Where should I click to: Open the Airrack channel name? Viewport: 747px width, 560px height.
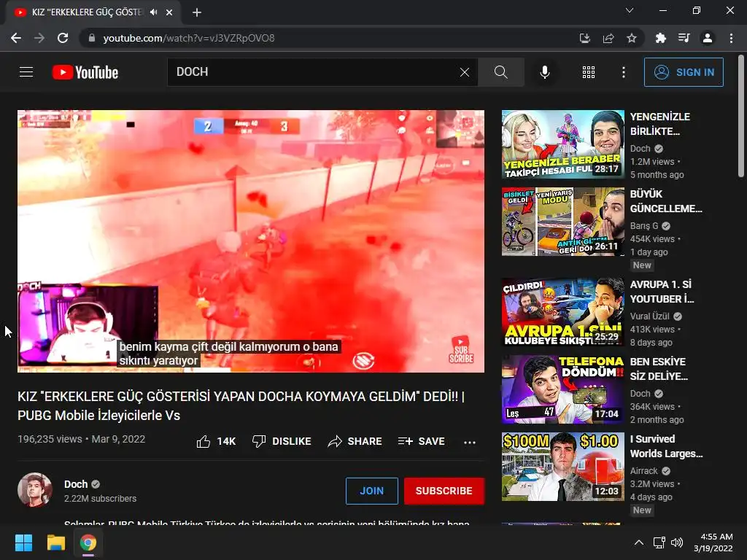click(643, 471)
